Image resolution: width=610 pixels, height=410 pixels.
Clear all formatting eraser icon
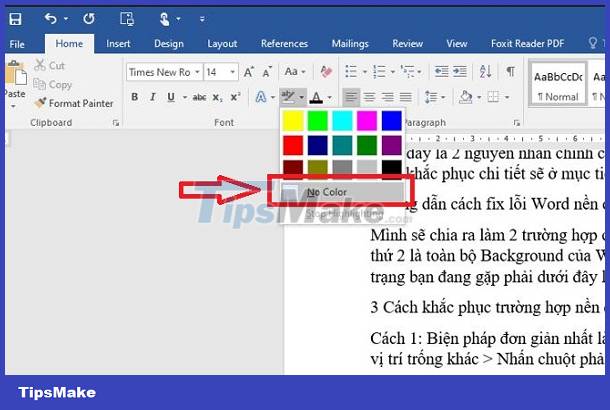click(x=326, y=72)
